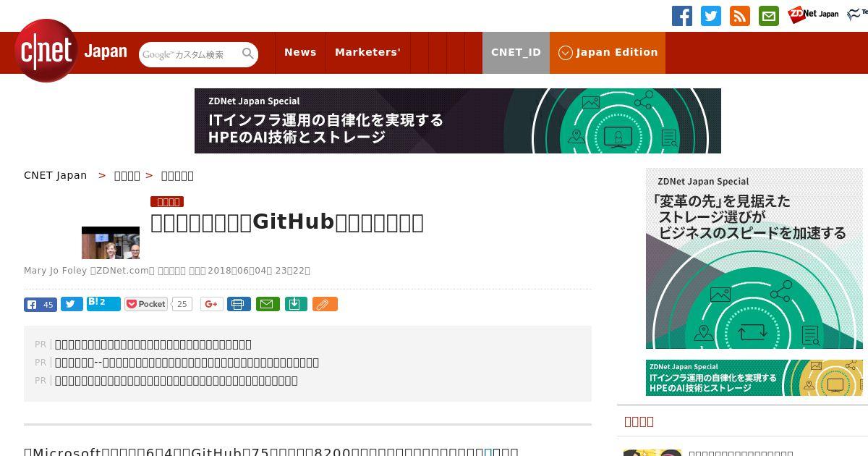This screenshot has height=456, width=868.
Task: Click the small HPE AI sidebar banner
Action: [x=754, y=378]
